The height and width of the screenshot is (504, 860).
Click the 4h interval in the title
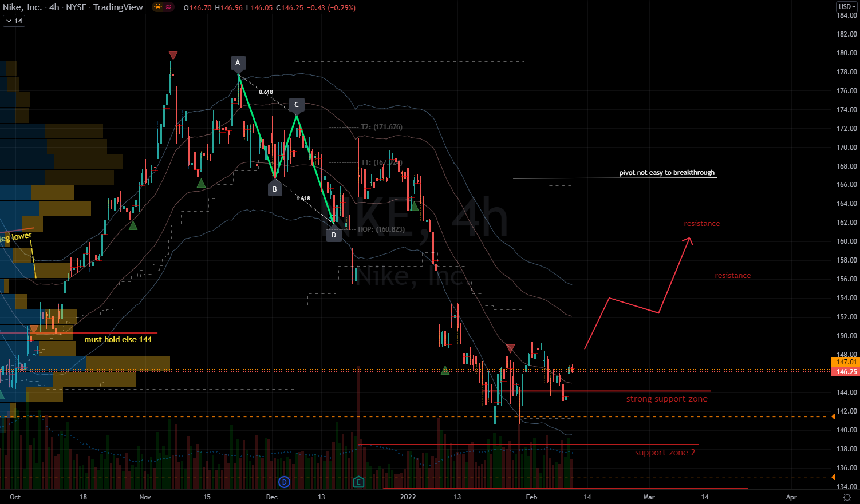pyautogui.click(x=54, y=7)
